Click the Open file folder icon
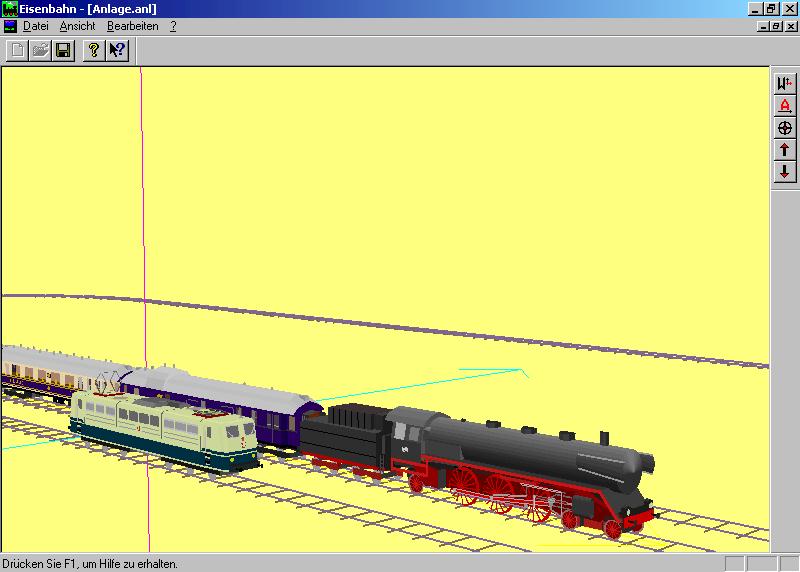Image resolution: width=800 pixels, height=572 pixels. pos(40,50)
